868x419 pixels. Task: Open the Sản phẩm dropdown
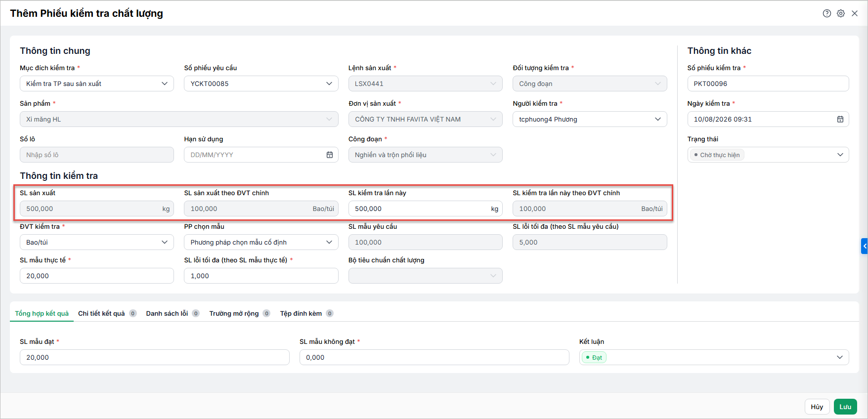pyautogui.click(x=179, y=119)
